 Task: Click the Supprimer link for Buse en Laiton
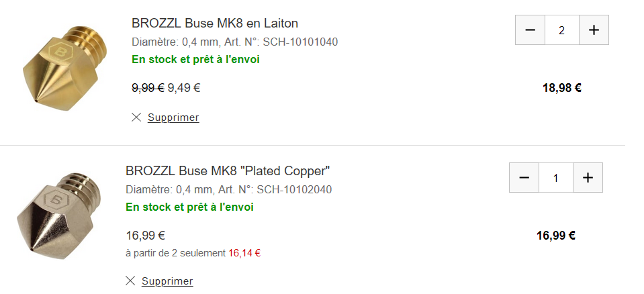pyautogui.click(x=173, y=117)
